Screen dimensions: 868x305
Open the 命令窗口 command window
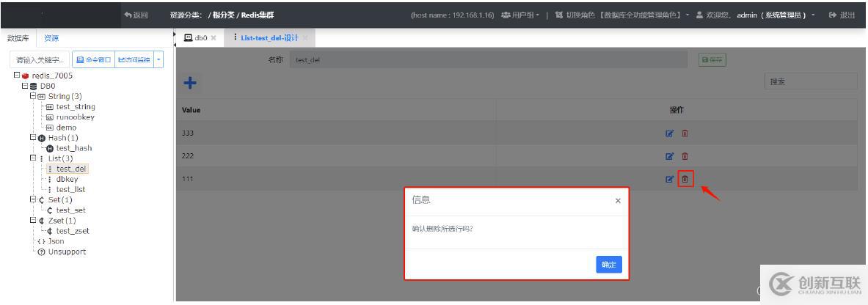pos(94,60)
